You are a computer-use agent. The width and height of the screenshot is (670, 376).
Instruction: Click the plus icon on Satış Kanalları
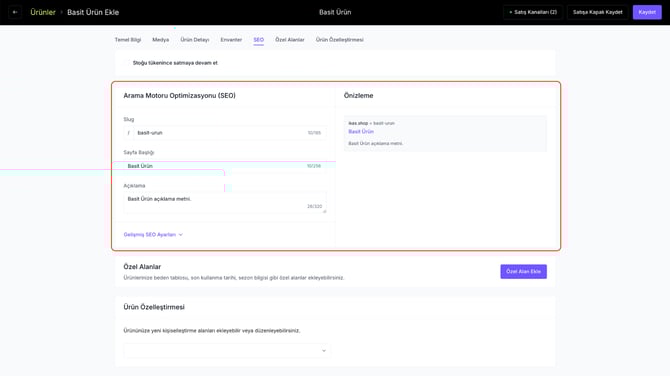511,12
